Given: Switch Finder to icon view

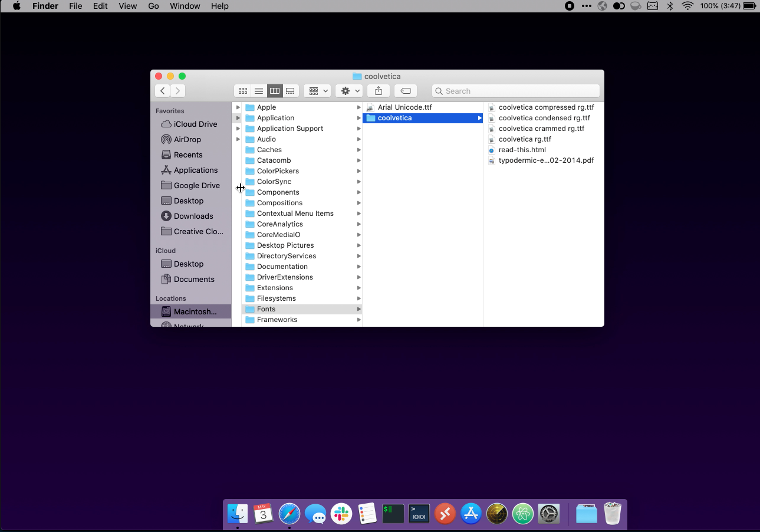Looking at the screenshot, I should (242, 91).
